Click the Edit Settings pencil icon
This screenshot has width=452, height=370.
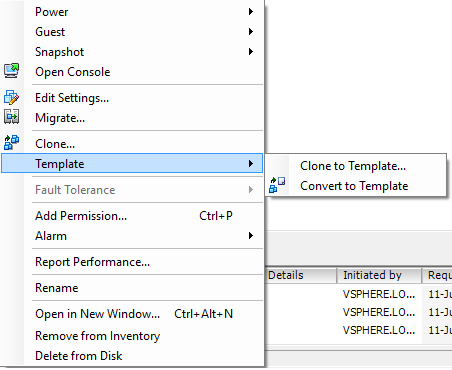coord(11,97)
